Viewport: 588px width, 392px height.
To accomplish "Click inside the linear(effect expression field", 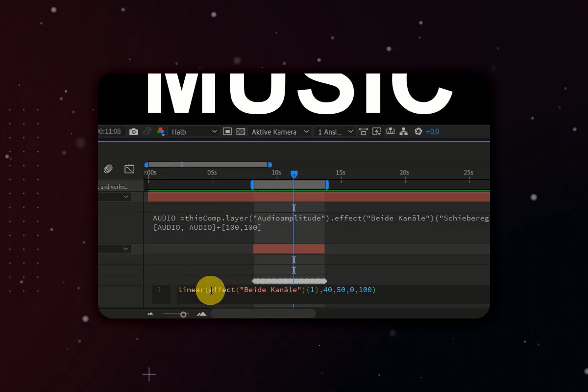I will coord(333,294).
